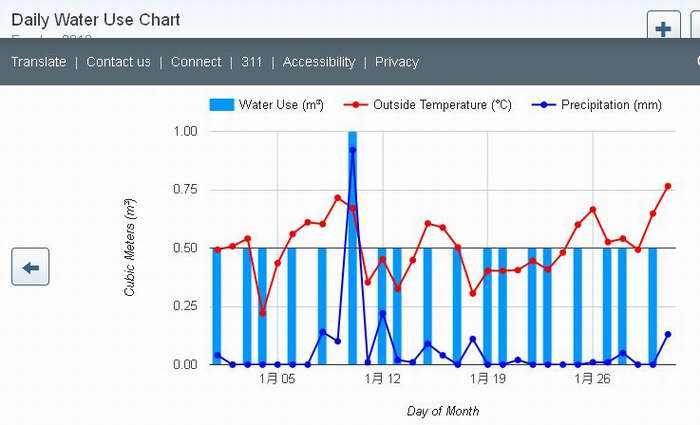
Task: Open the Privacy link
Action: (x=397, y=62)
